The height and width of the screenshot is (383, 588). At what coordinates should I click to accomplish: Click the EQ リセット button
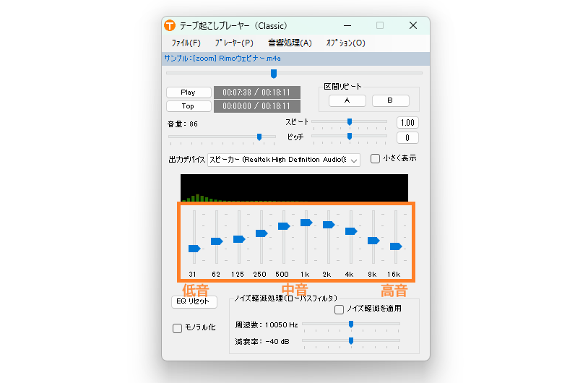pyautogui.click(x=194, y=301)
